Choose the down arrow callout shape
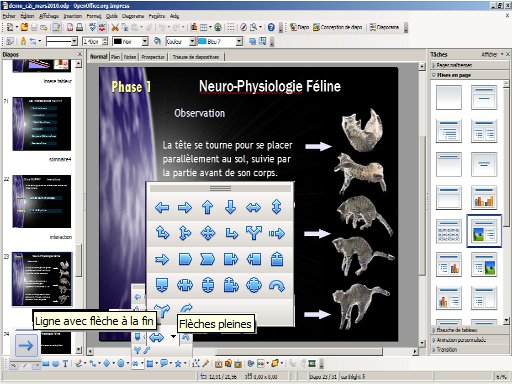Screen dimensions: 512x384 click(162, 285)
